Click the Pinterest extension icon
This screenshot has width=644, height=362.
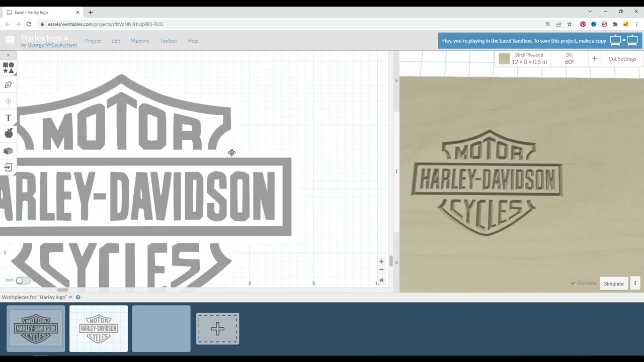pos(583,24)
